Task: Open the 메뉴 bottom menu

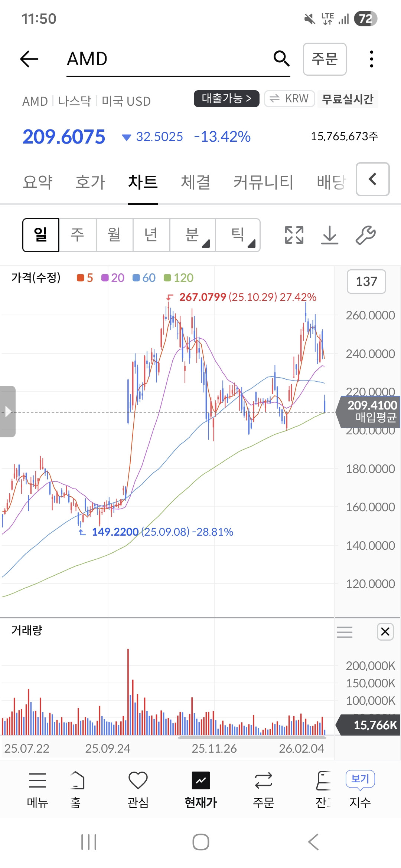Action: pyautogui.click(x=38, y=789)
